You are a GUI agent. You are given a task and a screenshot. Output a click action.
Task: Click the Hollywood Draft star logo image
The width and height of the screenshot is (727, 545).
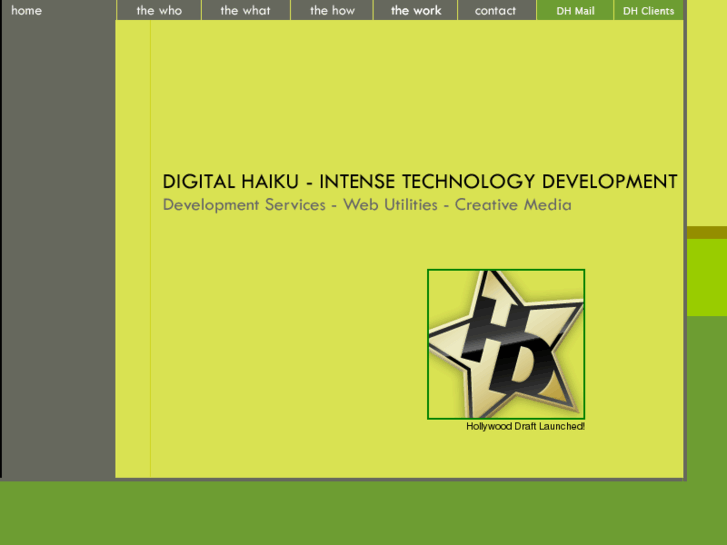(x=506, y=344)
